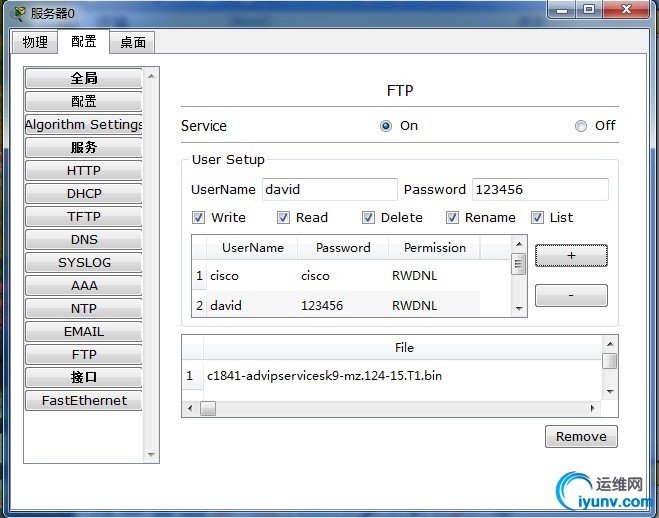This screenshot has height=518, width=659.
Task: Open the 桌面 tab
Action: pos(132,42)
